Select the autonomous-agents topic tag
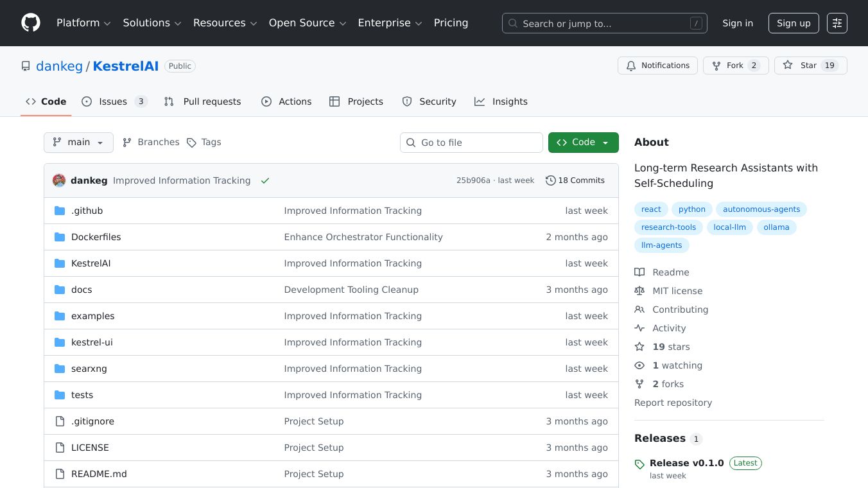 click(761, 209)
